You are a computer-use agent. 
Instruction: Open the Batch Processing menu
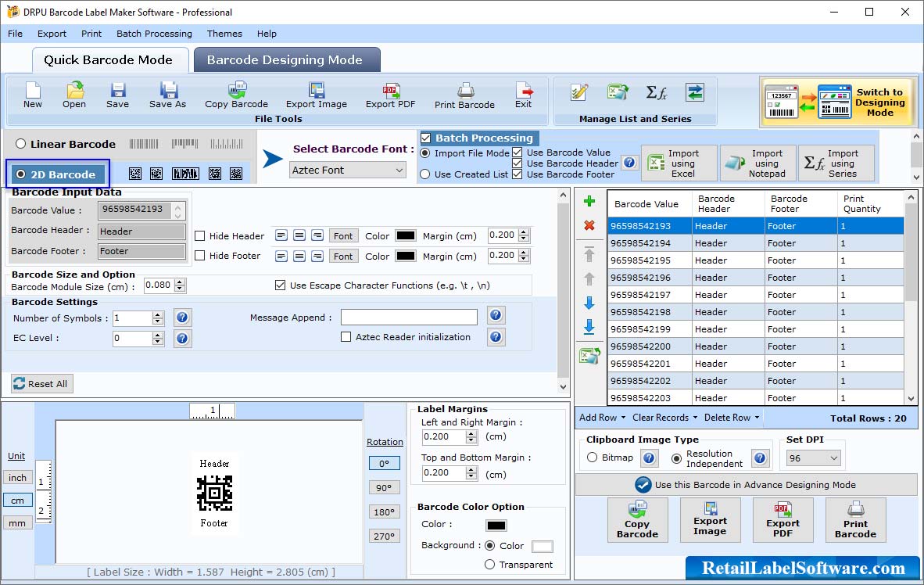pyautogui.click(x=155, y=34)
